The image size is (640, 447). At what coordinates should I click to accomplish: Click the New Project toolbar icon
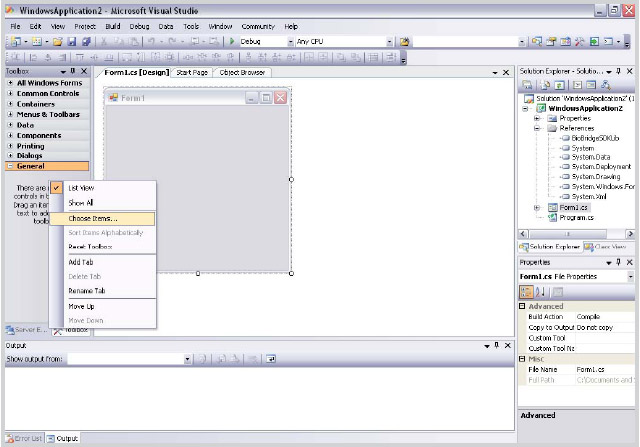16,42
